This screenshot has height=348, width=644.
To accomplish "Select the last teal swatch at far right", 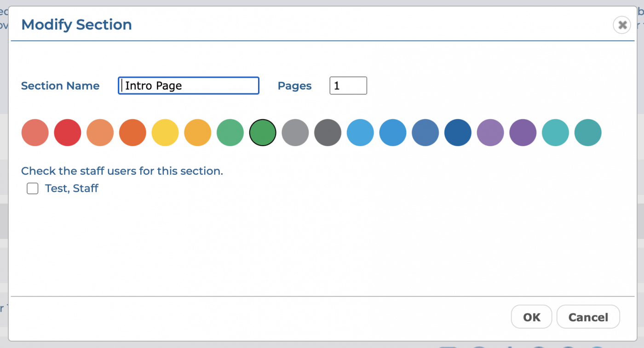I will 588,133.
